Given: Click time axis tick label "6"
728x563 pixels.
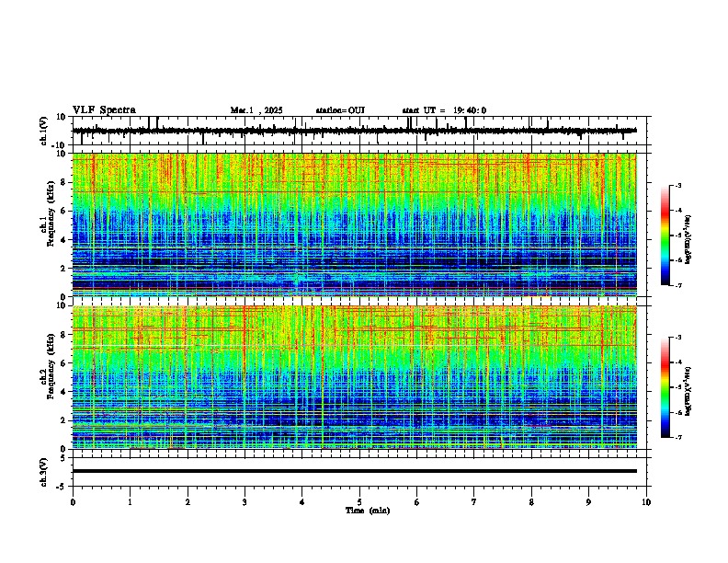Looking at the screenshot, I should (x=417, y=502).
